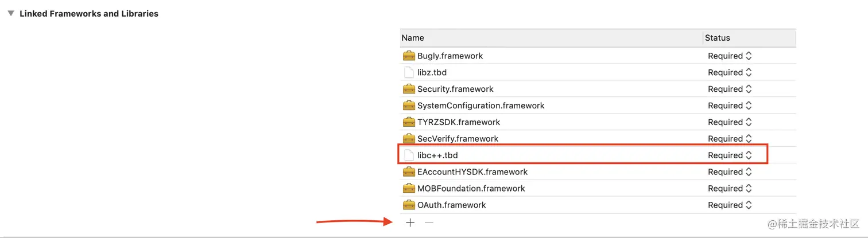Click the MOBFoundation.framework toolbox icon

click(x=409, y=189)
